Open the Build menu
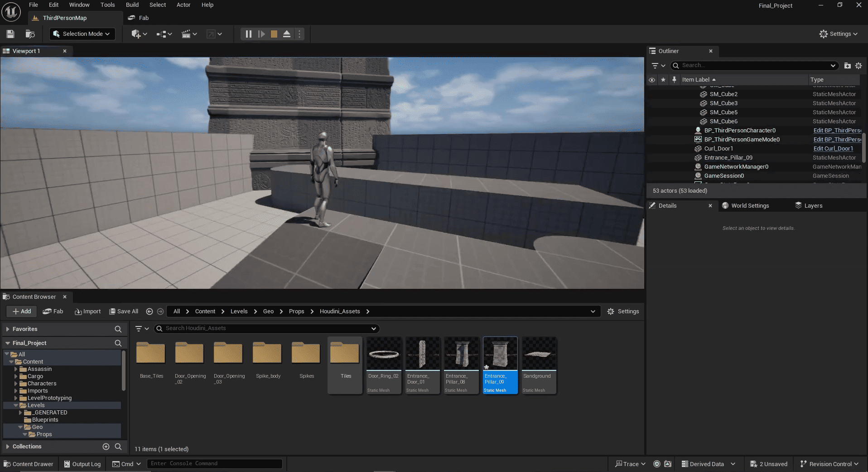This screenshot has width=868, height=472. [132, 5]
